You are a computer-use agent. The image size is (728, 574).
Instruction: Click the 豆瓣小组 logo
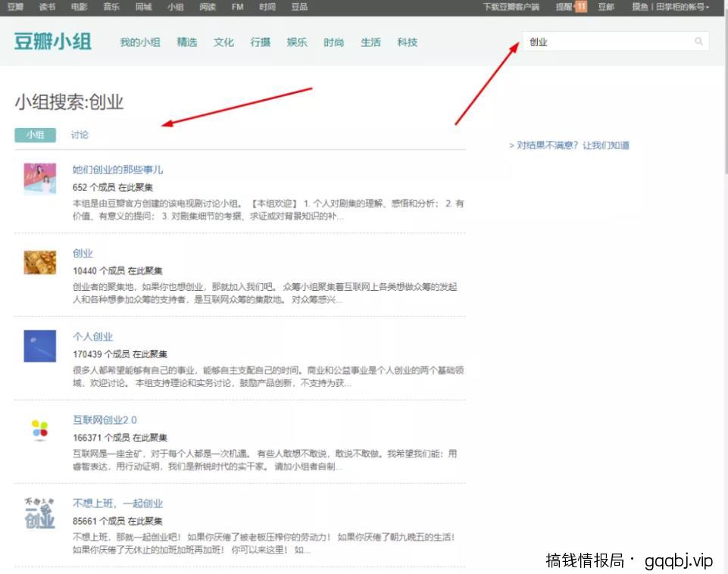coord(52,42)
